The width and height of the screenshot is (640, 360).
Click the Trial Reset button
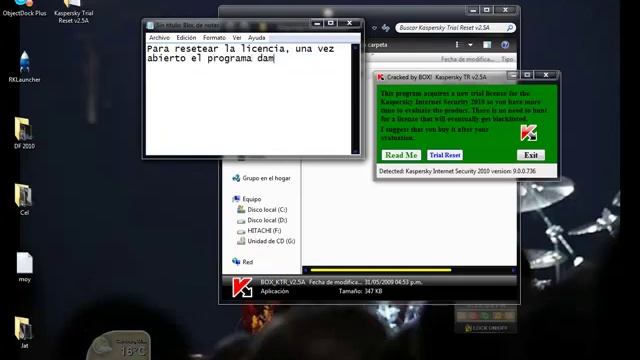pyautogui.click(x=445, y=155)
